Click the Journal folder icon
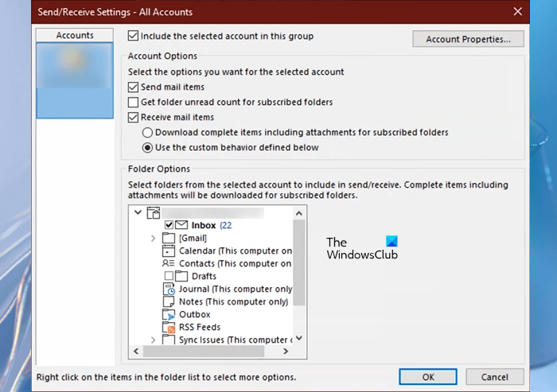The width and height of the screenshot is (557, 392). [168, 289]
